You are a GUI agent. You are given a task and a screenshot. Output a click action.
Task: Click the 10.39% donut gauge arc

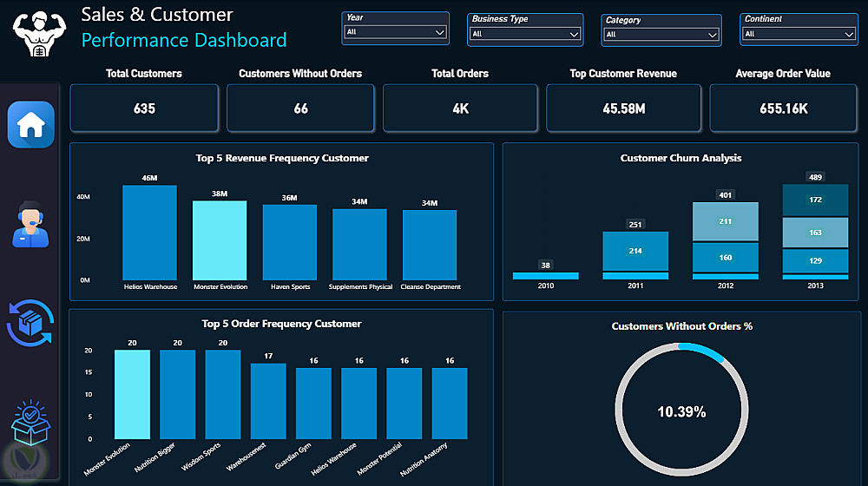[701, 351]
